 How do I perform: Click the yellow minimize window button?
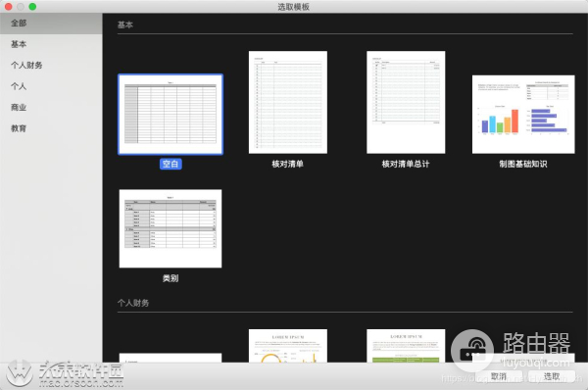point(21,7)
